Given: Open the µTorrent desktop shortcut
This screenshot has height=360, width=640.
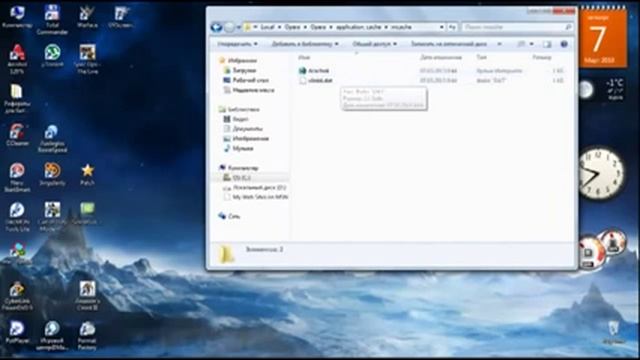Looking at the screenshot, I should coord(52,56).
